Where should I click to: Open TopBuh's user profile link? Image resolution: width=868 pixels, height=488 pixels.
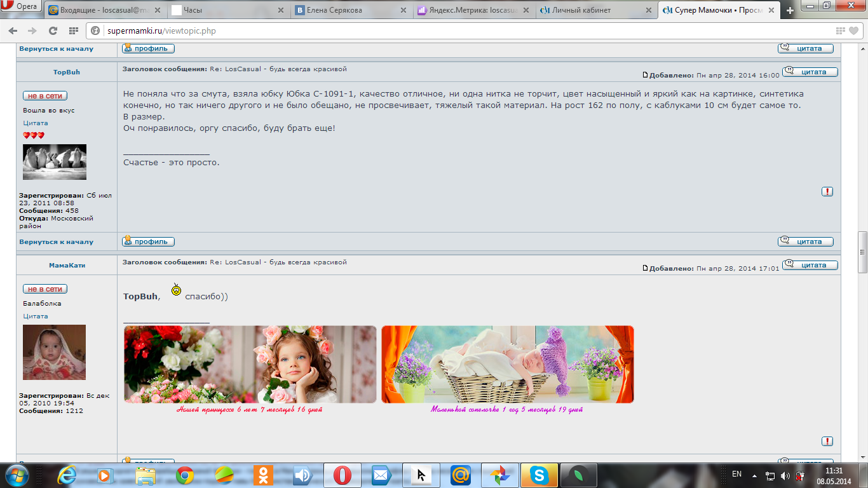pos(67,72)
